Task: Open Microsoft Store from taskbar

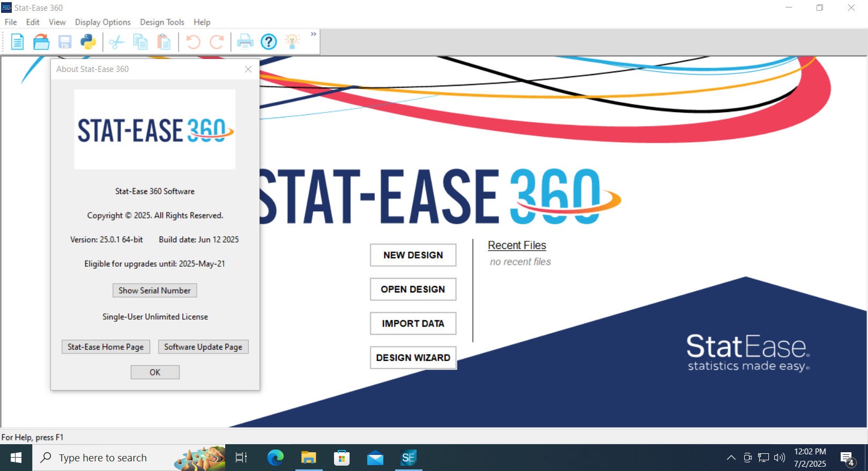Action: (342, 458)
